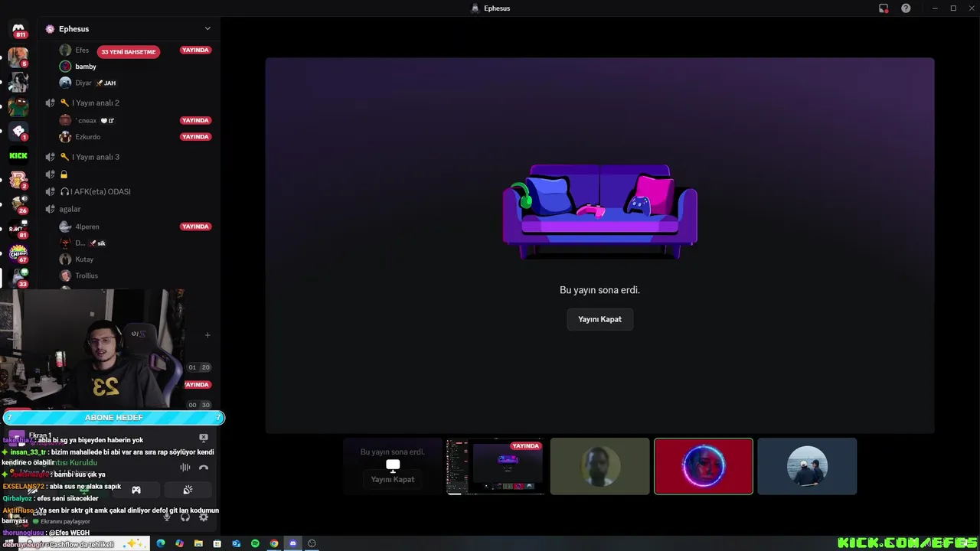Click the Ephesus server name header
Viewport: 980px width, 551px height.
pyautogui.click(x=73, y=29)
